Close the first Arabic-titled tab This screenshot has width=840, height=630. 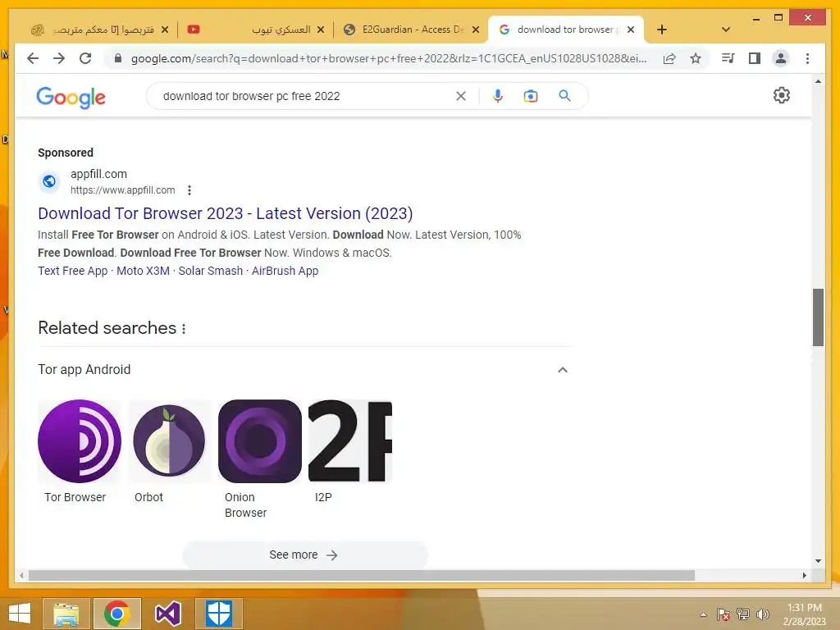(165, 30)
